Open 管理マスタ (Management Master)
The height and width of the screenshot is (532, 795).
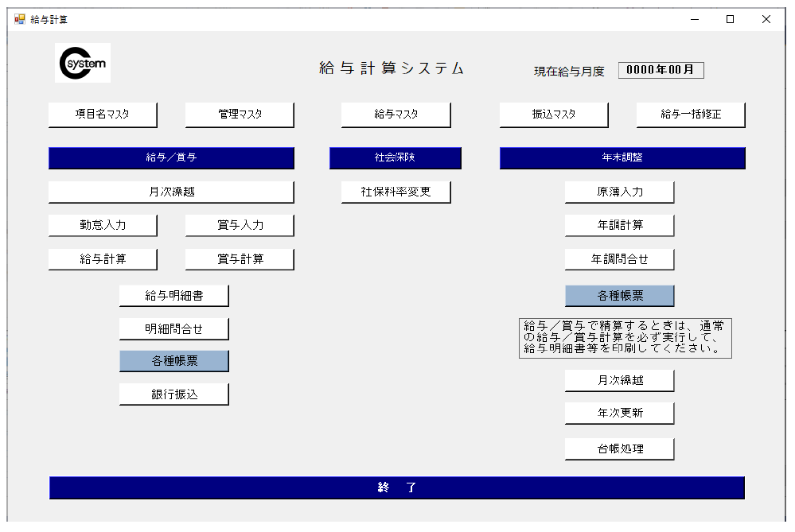[238, 115]
